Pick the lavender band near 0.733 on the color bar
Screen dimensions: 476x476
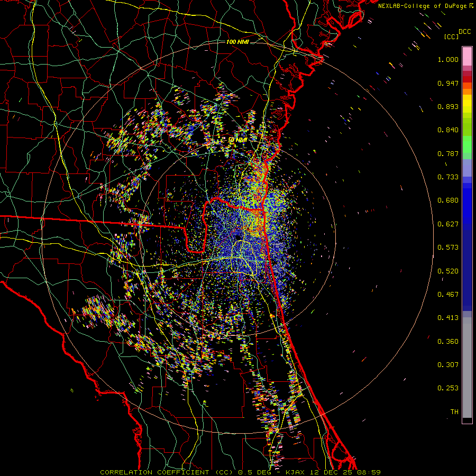467,168
